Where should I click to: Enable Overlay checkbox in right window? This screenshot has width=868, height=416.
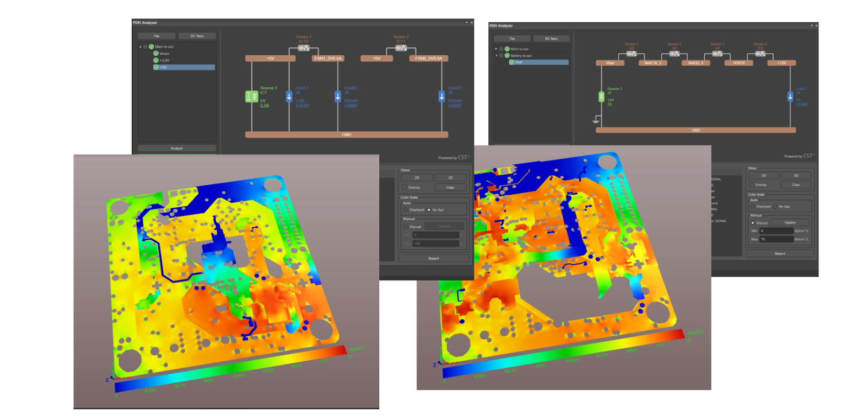click(x=752, y=184)
